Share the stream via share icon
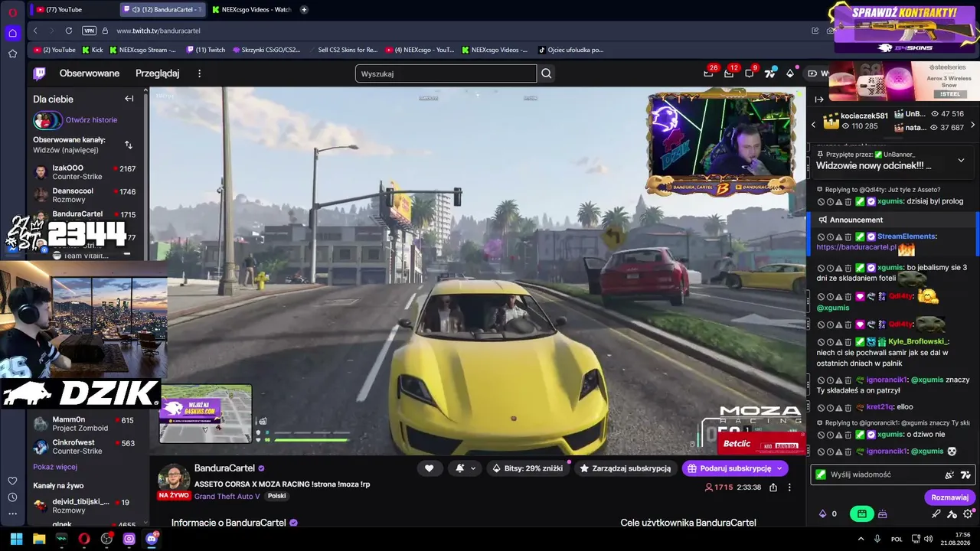 tap(773, 487)
